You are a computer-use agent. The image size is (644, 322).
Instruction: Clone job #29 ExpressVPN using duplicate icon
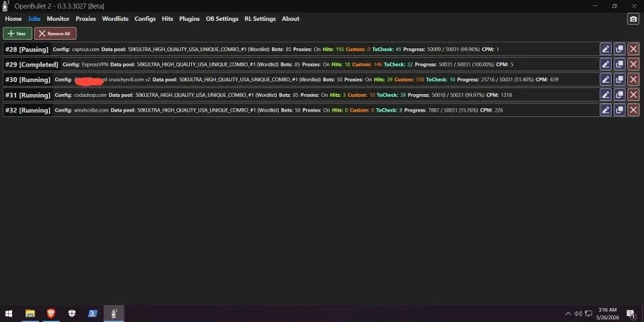pyautogui.click(x=619, y=65)
